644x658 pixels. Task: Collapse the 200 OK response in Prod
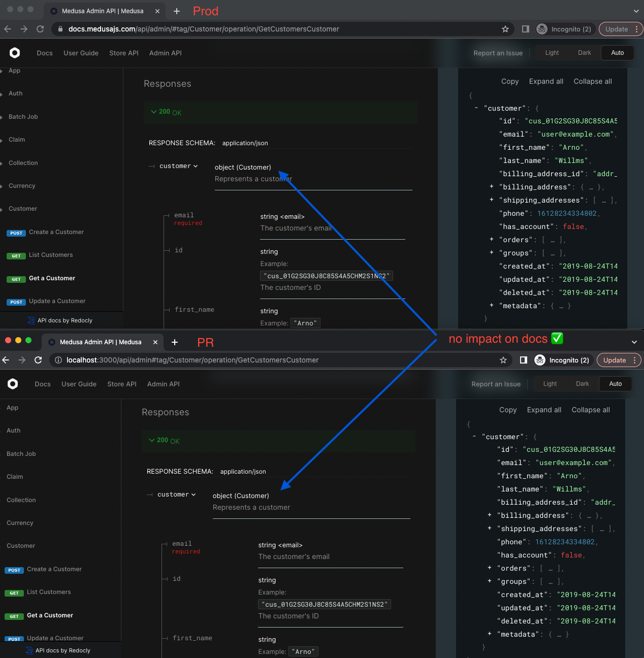280,112
